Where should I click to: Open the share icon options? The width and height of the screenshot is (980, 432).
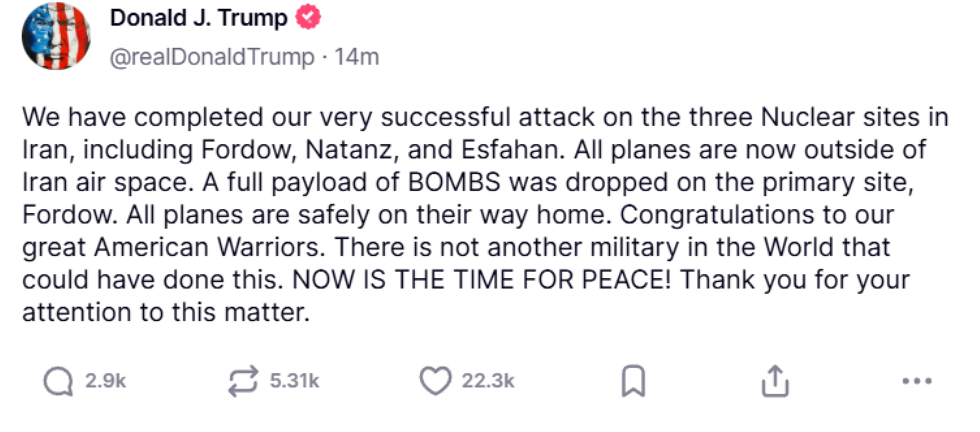coord(774,381)
